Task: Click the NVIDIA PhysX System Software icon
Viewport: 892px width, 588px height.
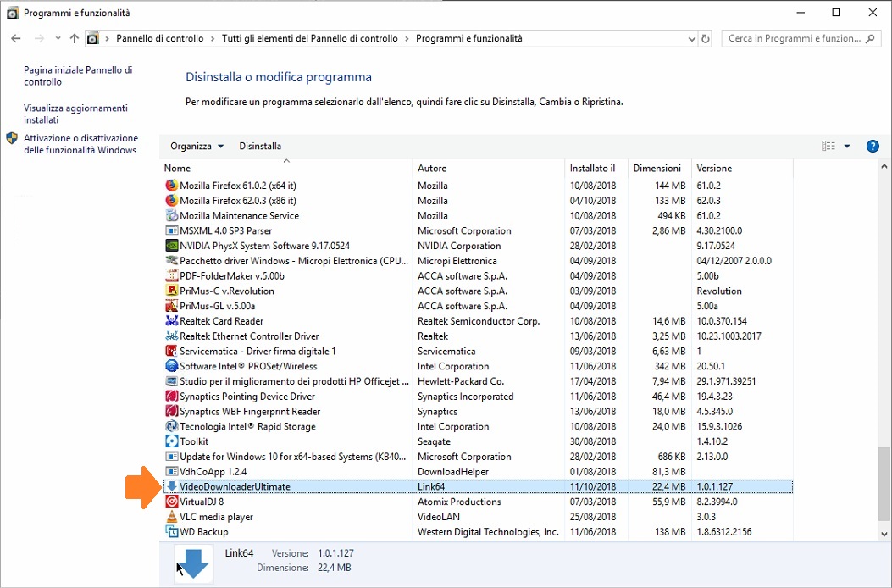Action: (171, 246)
